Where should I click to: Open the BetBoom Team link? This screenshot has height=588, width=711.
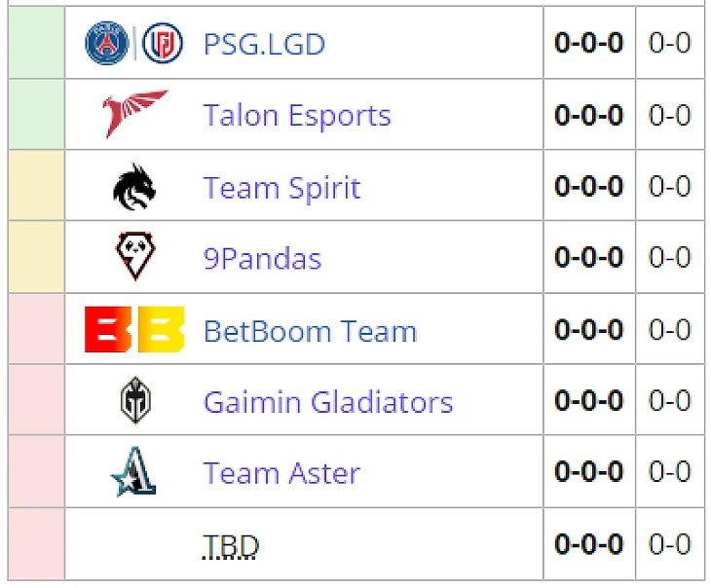[x=310, y=331]
